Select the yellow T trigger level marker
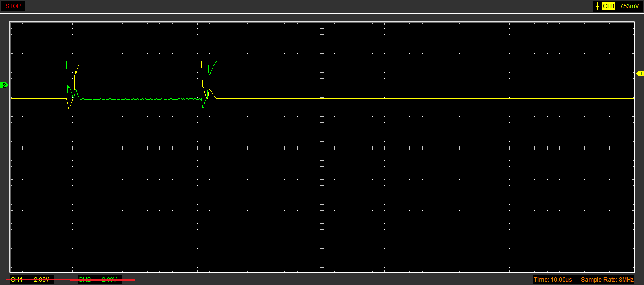This screenshot has width=644, height=285. pyautogui.click(x=640, y=73)
